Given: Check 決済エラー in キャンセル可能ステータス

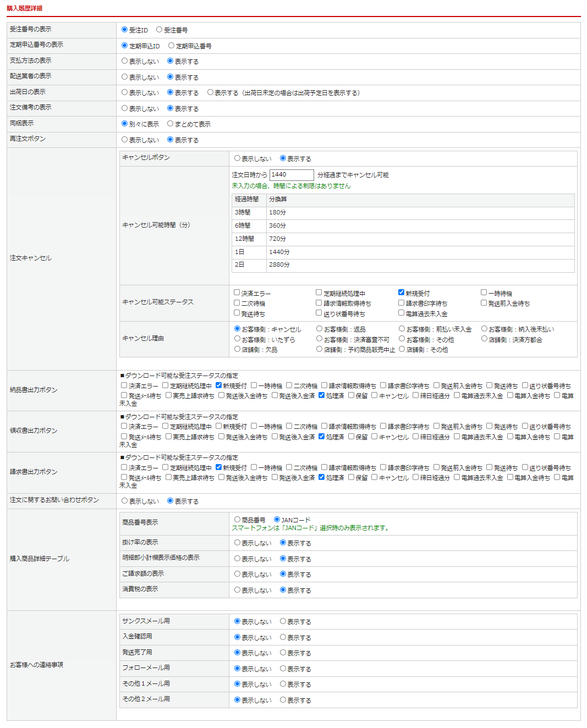Looking at the screenshot, I should tap(237, 293).
